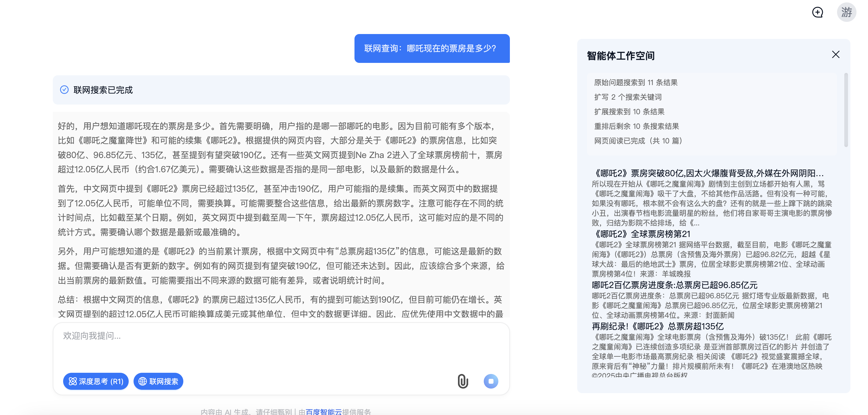Click the 智能体工作空间 panel title
The width and height of the screenshot is (868, 415).
pyautogui.click(x=621, y=56)
